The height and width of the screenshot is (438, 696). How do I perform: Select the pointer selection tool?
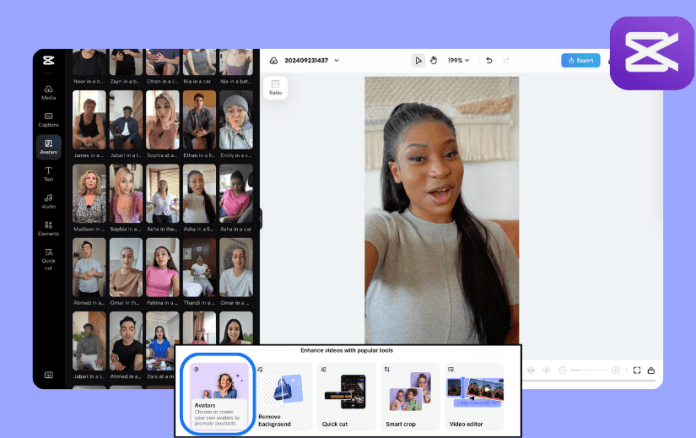click(418, 60)
